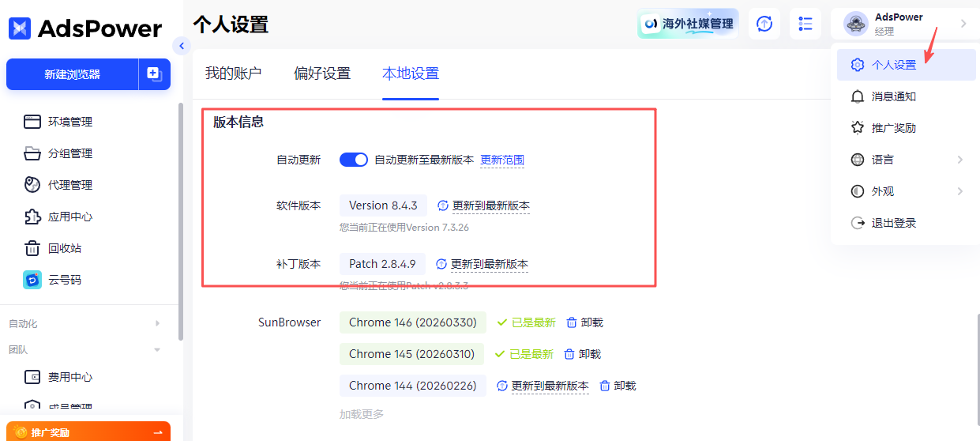The height and width of the screenshot is (441, 980).
Task: Click the star icon for 推广奖励
Action: click(858, 128)
